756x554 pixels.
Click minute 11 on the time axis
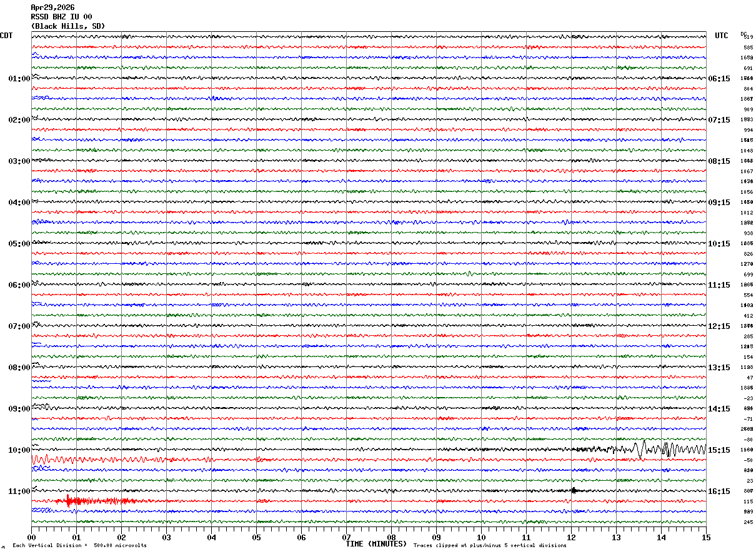tap(526, 537)
